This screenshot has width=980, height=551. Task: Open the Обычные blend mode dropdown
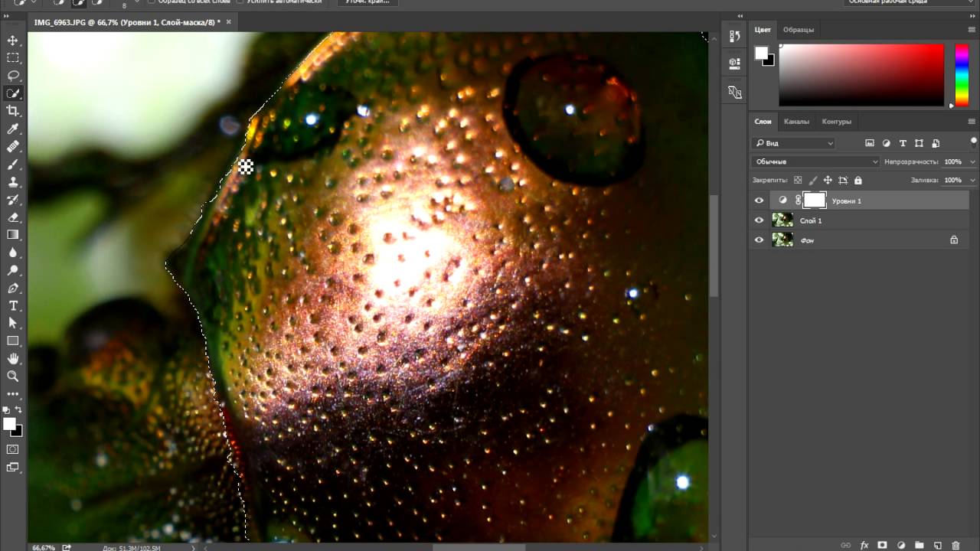click(x=816, y=161)
